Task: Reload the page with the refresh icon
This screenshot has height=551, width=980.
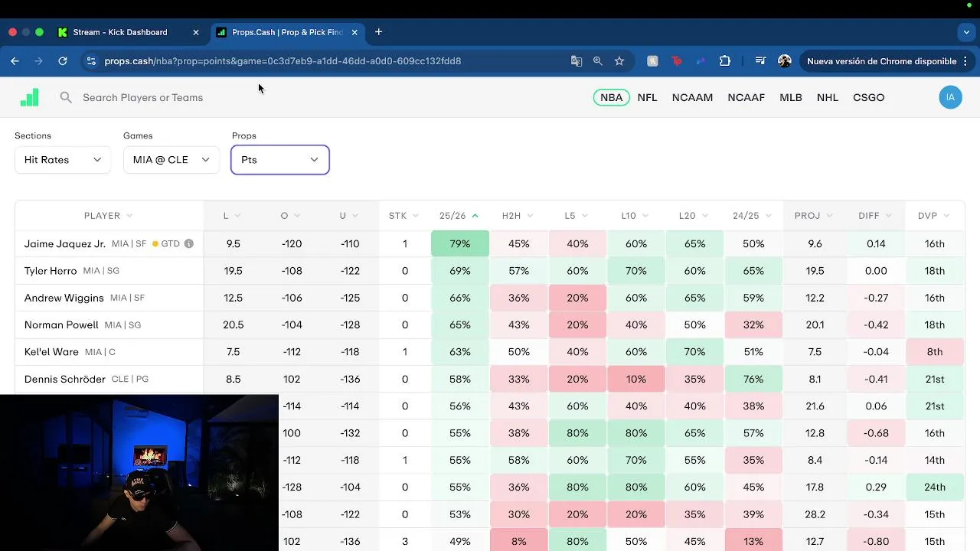Action: pyautogui.click(x=63, y=60)
